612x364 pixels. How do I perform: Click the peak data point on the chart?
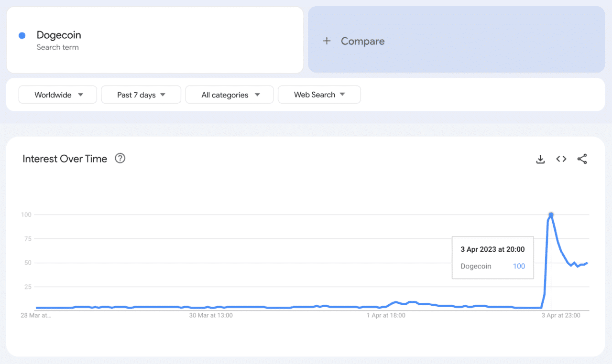[551, 214]
